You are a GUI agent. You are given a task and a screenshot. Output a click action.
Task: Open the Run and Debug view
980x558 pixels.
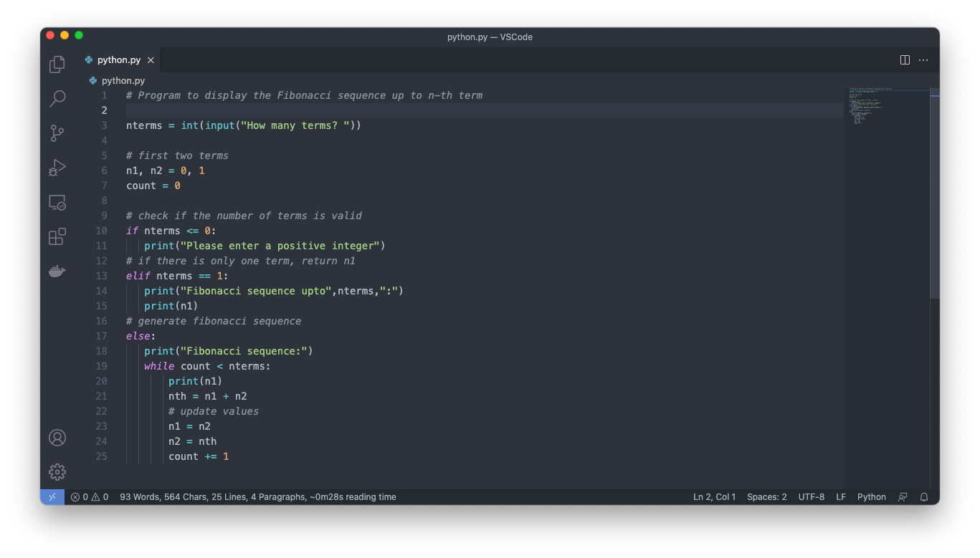click(57, 168)
